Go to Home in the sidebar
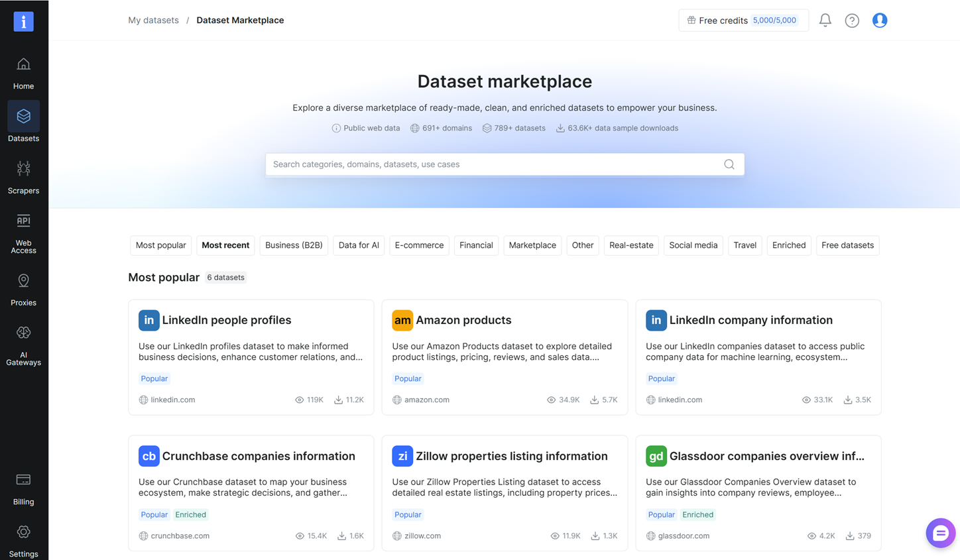 click(23, 73)
